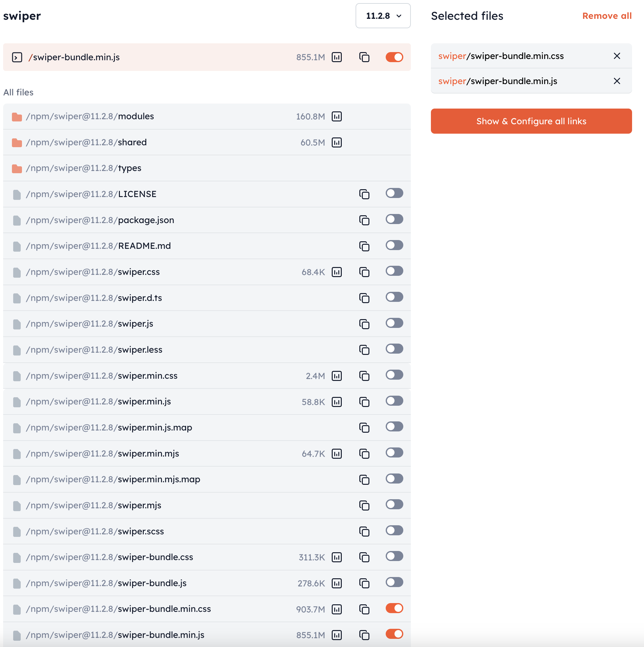Open the swiper.less file link
The width and height of the screenshot is (644, 647).
pyautogui.click(x=94, y=350)
